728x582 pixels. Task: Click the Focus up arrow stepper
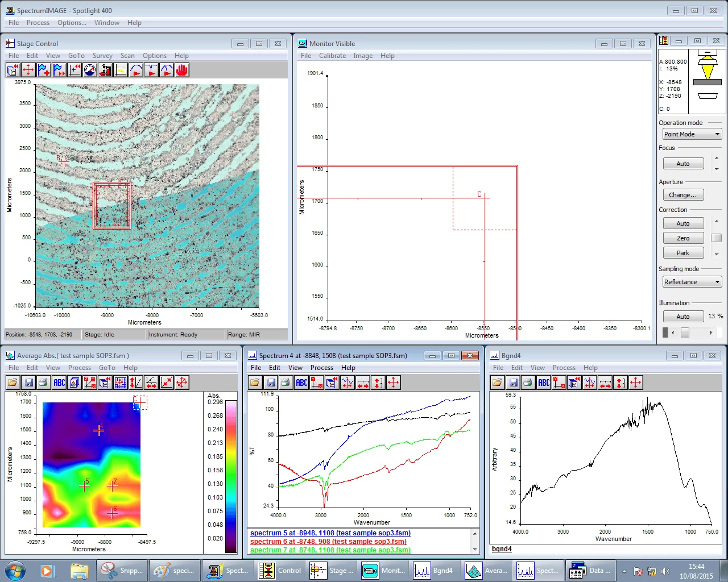pos(716,158)
